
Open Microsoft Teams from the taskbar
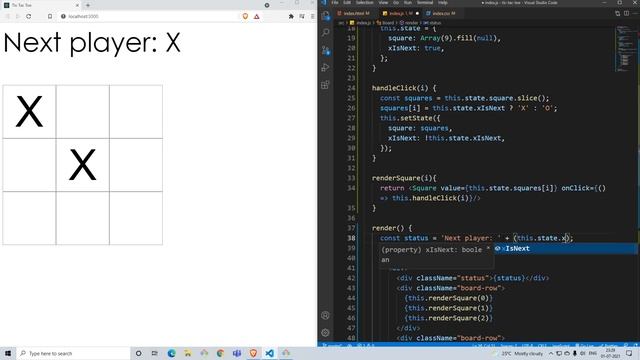237,353
